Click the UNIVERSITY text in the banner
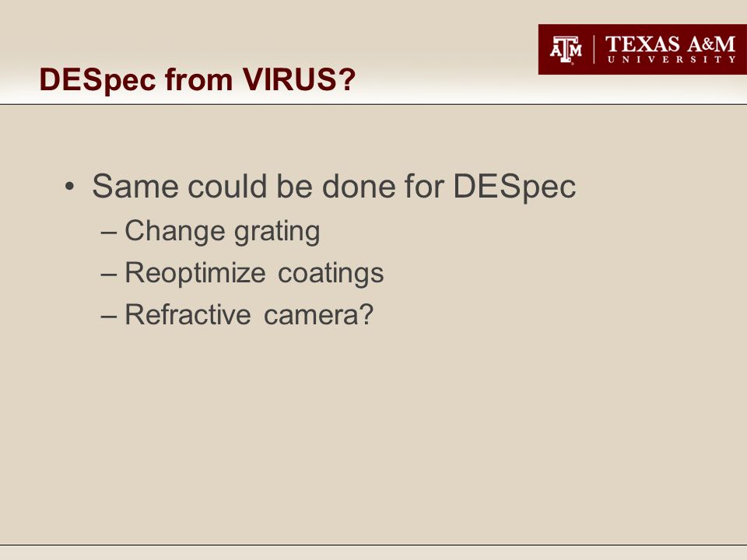The width and height of the screenshot is (747, 560). [x=672, y=60]
